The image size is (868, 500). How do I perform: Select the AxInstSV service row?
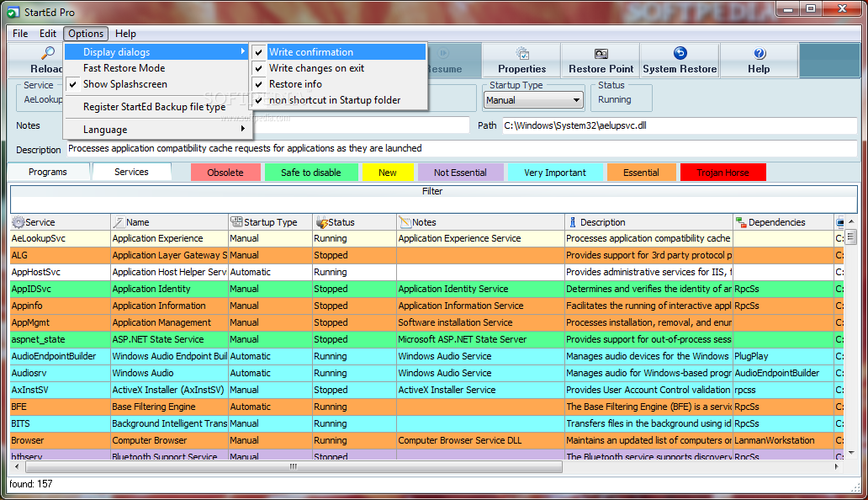[x=426, y=390]
